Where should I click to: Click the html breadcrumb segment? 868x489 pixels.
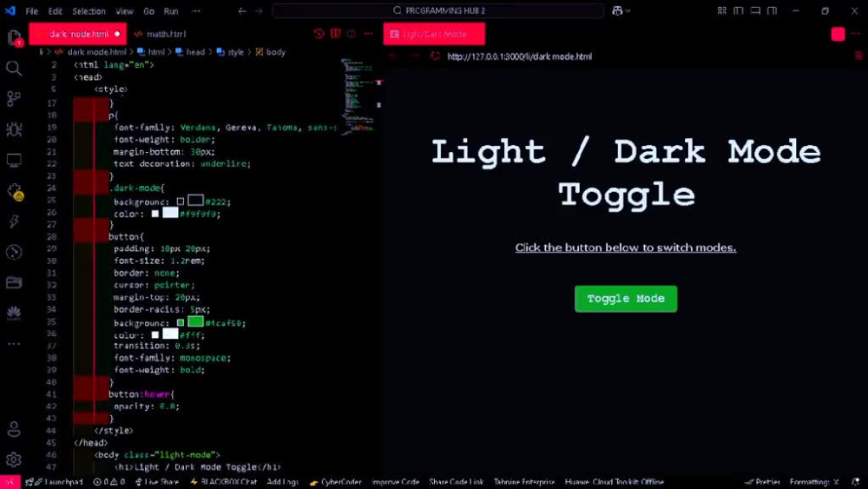point(151,51)
